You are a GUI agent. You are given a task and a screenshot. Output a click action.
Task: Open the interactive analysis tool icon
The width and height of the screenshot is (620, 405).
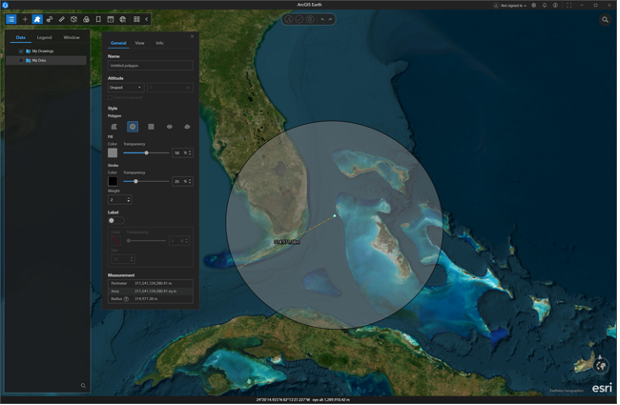point(49,19)
